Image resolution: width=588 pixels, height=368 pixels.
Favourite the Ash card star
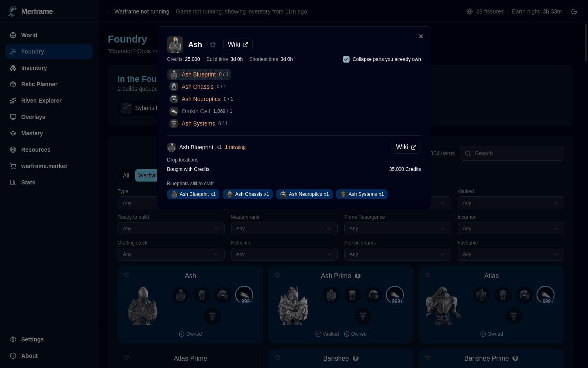[127, 275]
